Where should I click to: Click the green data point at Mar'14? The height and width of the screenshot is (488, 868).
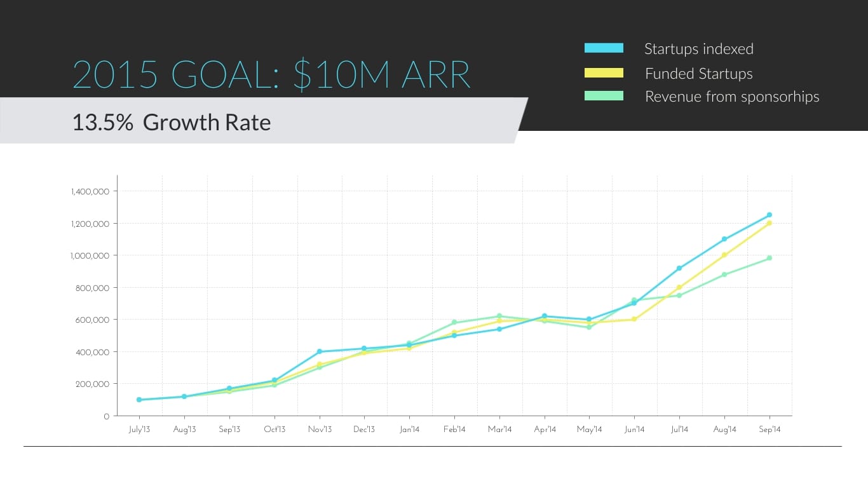(499, 316)
